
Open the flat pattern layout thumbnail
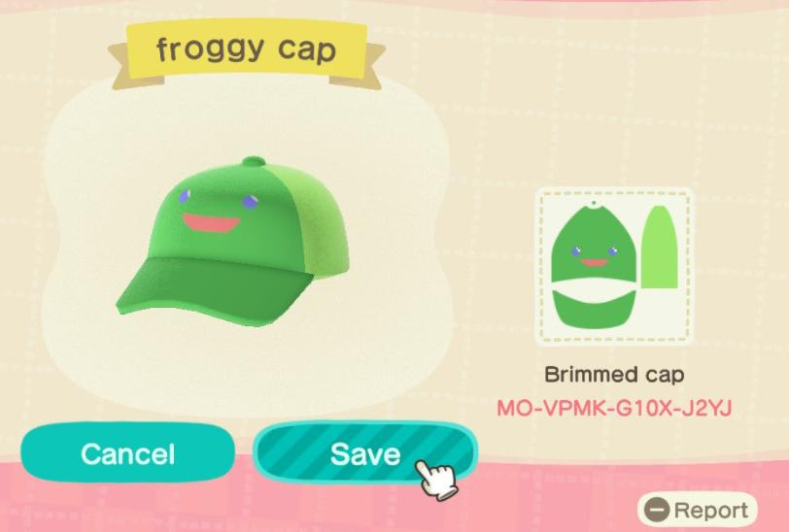(x=614, y=267)
